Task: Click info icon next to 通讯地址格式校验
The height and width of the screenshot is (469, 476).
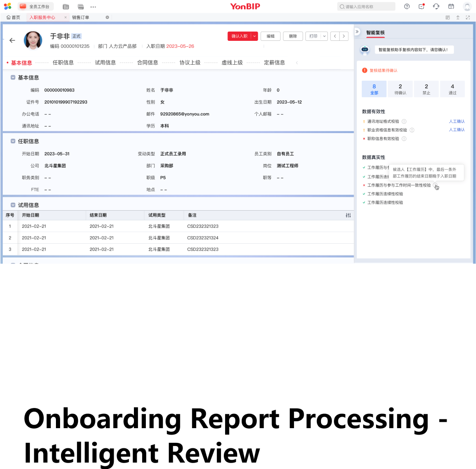Action: 404,122
